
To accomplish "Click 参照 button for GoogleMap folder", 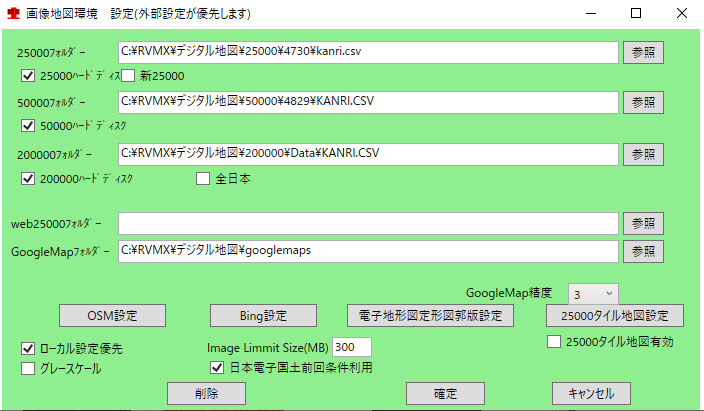I will tap(644, 250).
